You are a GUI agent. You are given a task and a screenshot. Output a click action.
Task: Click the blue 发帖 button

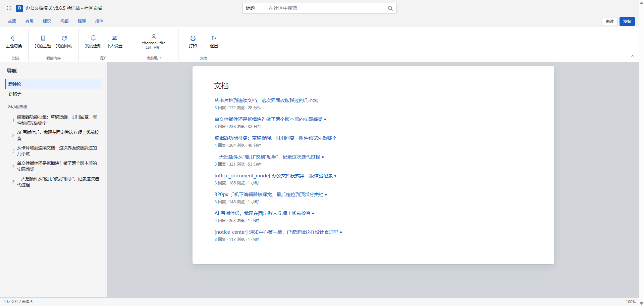(x=627, y=21)
